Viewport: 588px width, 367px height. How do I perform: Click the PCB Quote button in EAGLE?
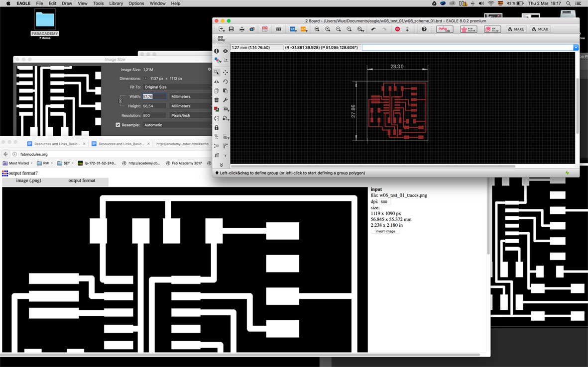pyautogui.click(x=469, y=29)
